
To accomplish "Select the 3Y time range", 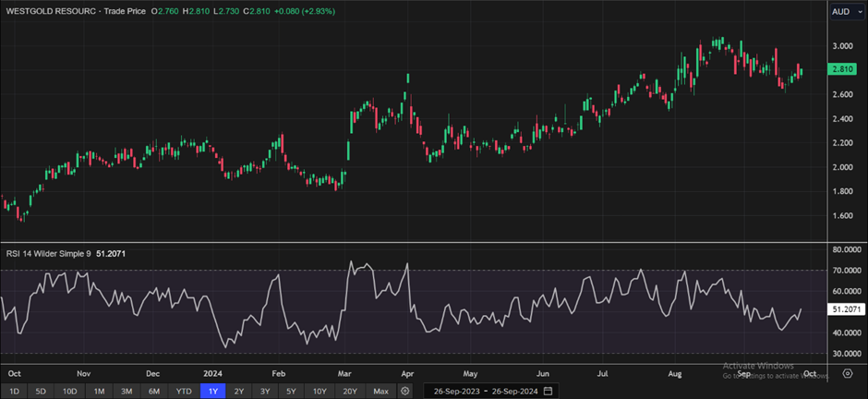I will coord(266,391).
